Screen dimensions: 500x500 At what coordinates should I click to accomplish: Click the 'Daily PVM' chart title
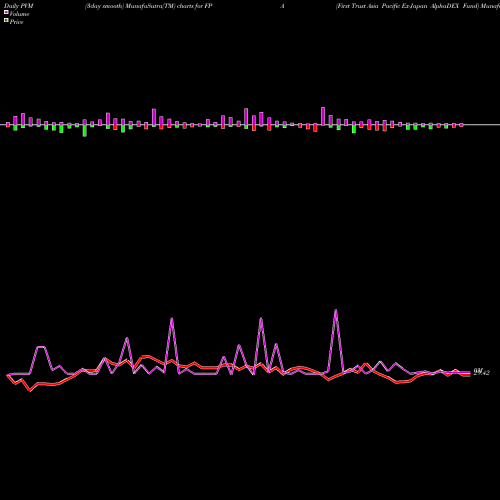tap(19, 6)
